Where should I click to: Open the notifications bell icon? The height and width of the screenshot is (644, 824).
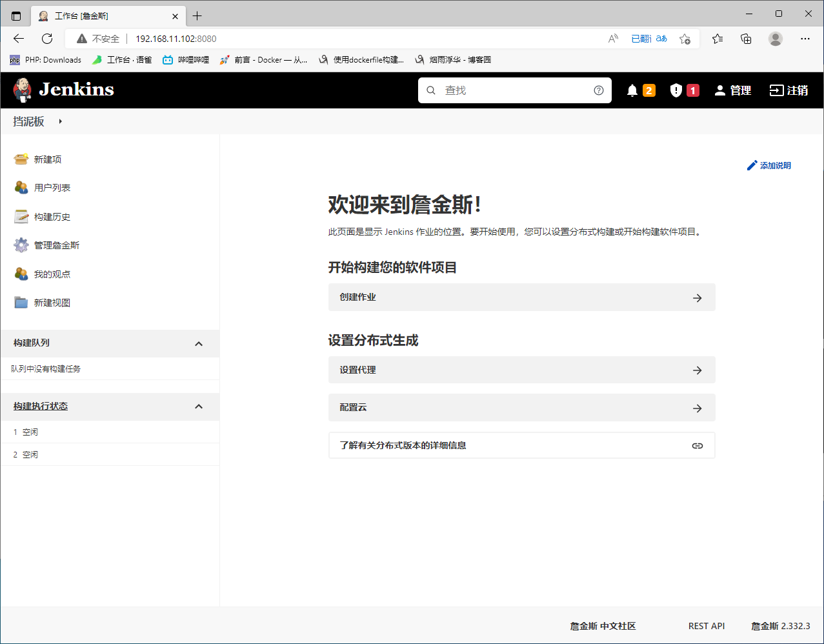tap(632, 90)
